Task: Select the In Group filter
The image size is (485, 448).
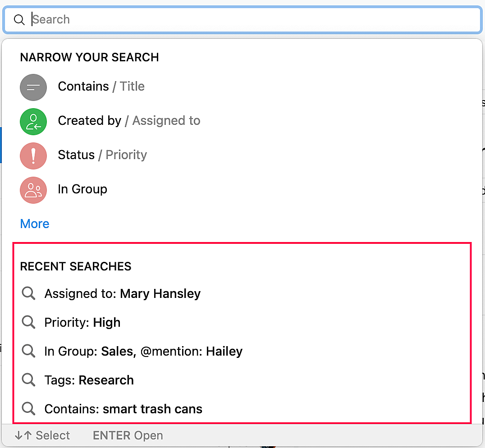Action: [82, 189]
